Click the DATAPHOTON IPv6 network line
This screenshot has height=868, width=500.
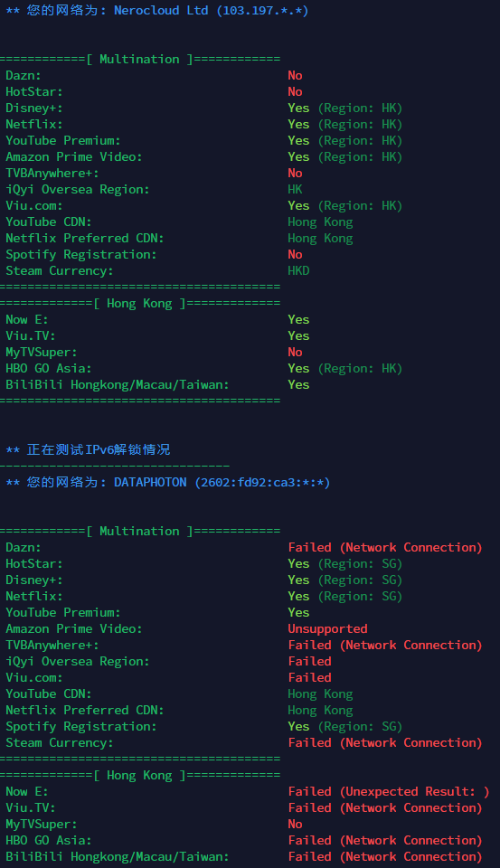168,482
